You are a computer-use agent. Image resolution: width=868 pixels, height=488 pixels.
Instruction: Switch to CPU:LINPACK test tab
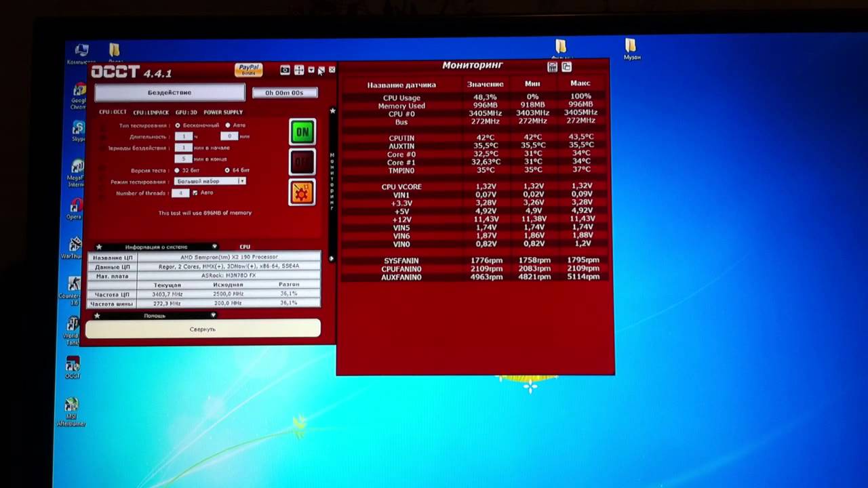pos(151,113)
